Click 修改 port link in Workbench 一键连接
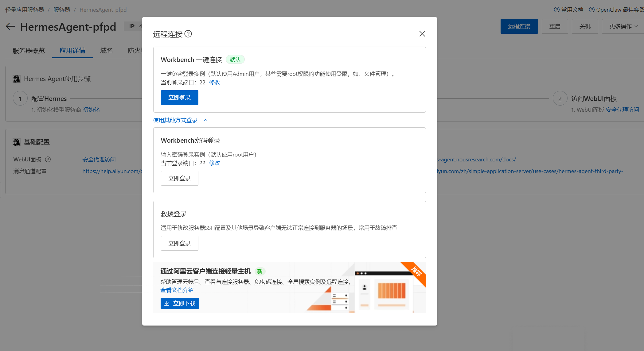Screen dimensions: 644x351 click(x=215, y=82)
